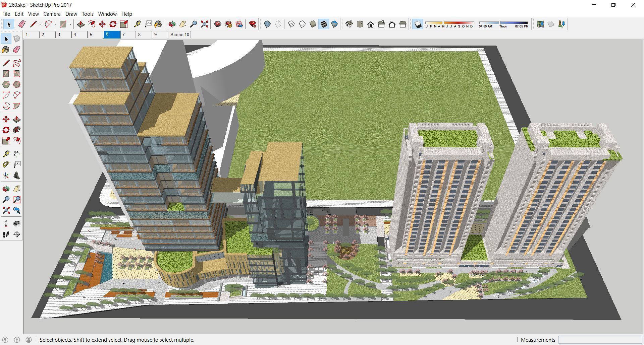This screenshot has width=644, height=345.
Task: Pick the Protractor tool in left toolbar
Action: pos(6,164)
